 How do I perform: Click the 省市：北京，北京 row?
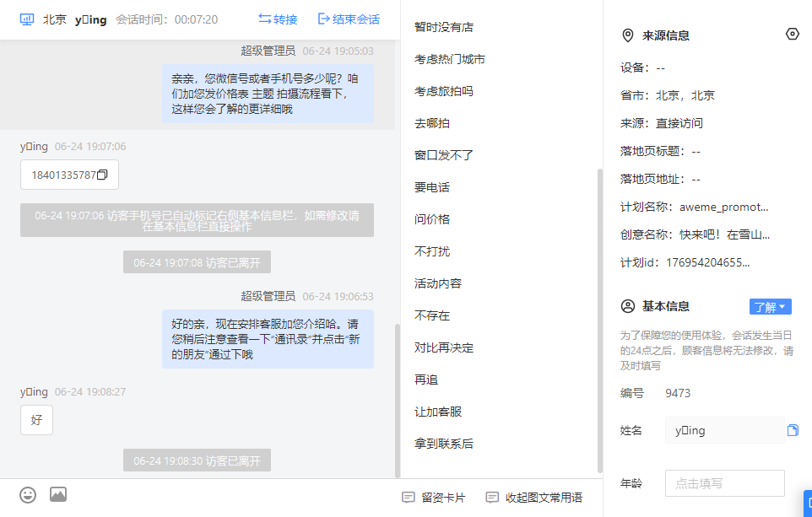point(668,95)
